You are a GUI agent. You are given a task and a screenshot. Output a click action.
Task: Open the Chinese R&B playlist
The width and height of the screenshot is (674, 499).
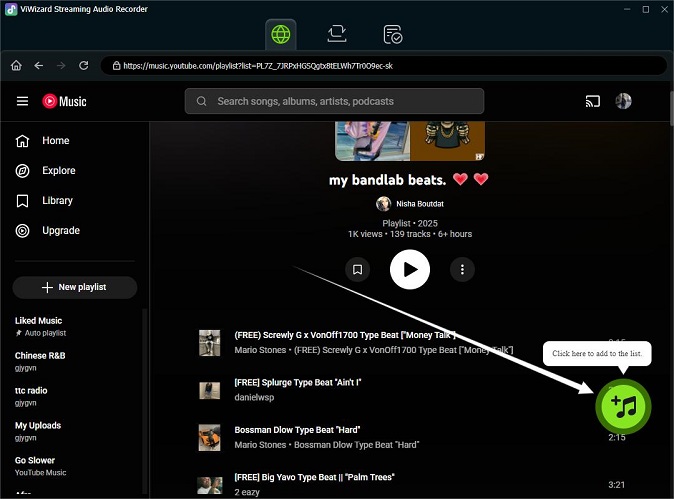[x=40, y=361]
